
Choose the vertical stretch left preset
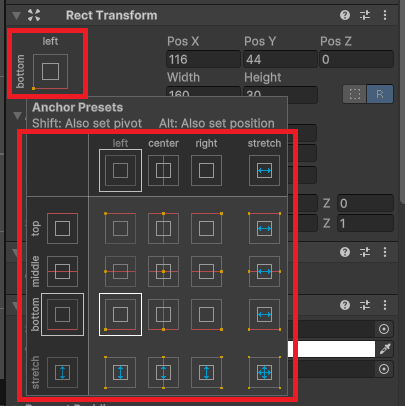coord(120,372)
